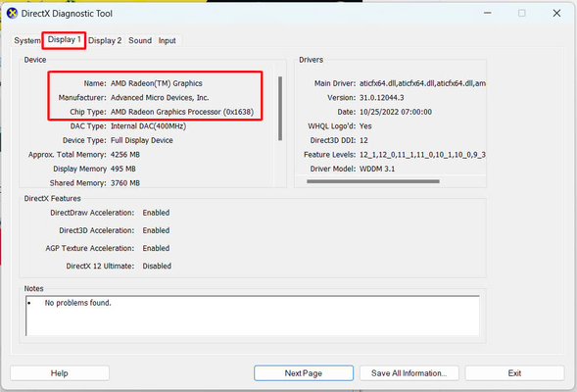Select the WHQL Logo'd 'Yes' value

[x=365, y=126]
